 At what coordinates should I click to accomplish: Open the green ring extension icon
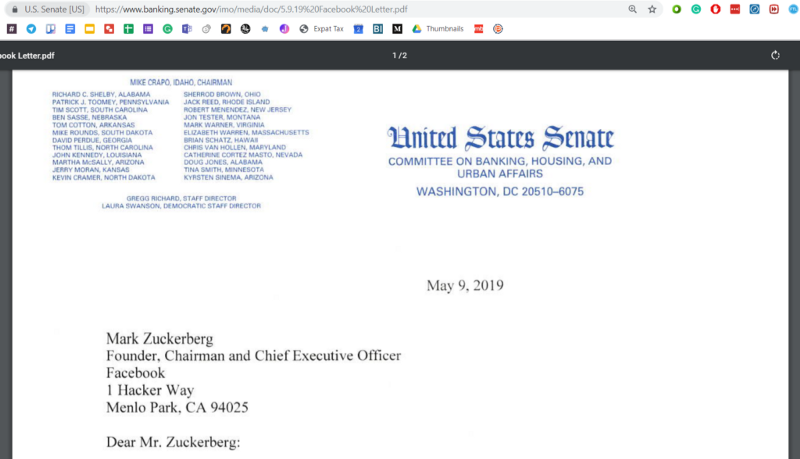pyautogui.click(x=677, y=9)
